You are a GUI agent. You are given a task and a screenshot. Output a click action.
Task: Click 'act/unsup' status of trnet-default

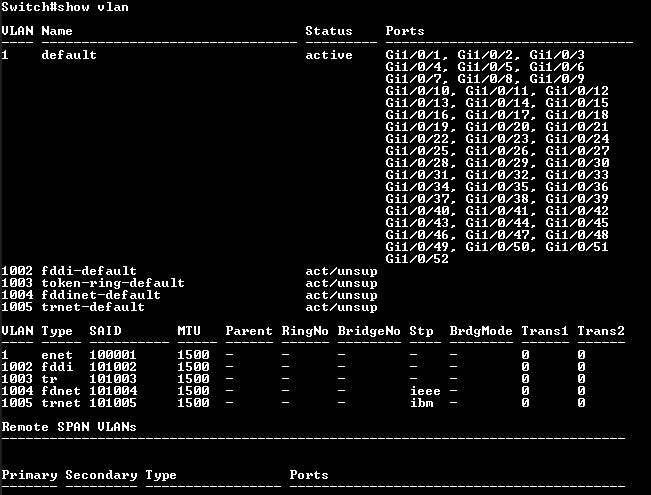pos(341,308)
